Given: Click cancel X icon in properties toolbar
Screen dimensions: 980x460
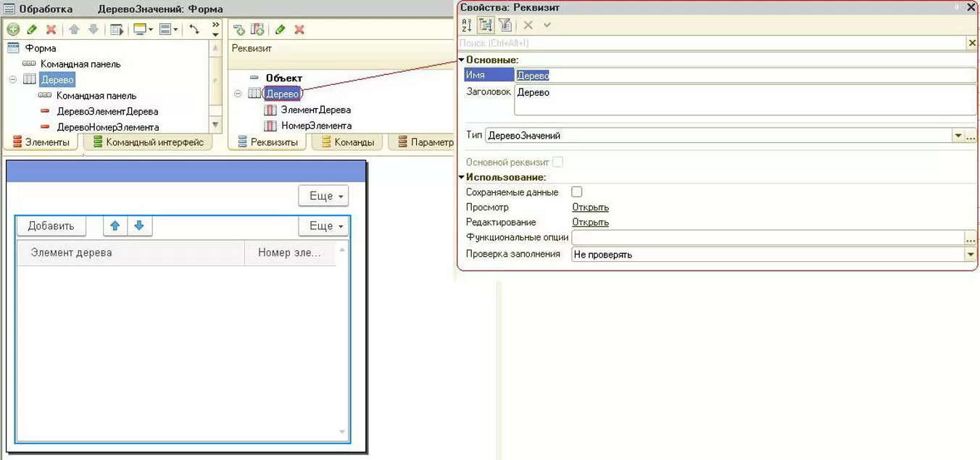Looking at the screenshot, I should tap(528, 25).
